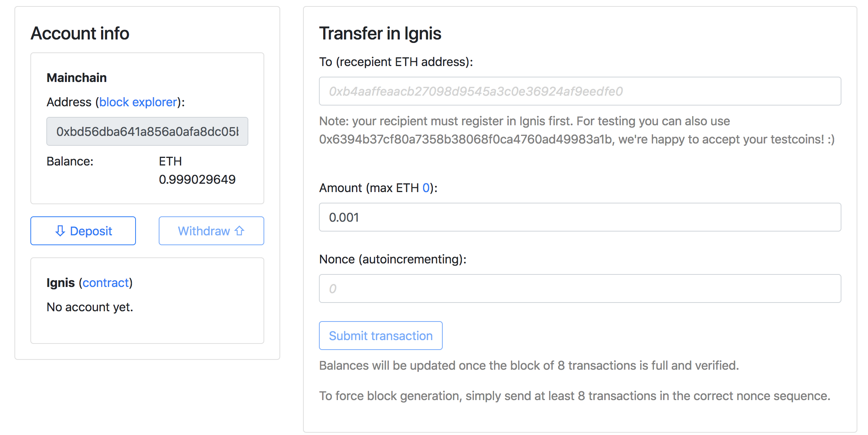Click into the Amount field showing 0.001
This screenshot has width=868, height=435.
click(580, 217)
